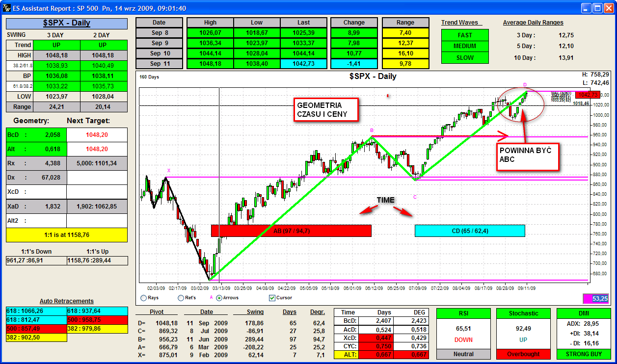Click the pink C pivot label on chart
The width and height of the screenshot is (617, 364).
(x=415, y=197)
